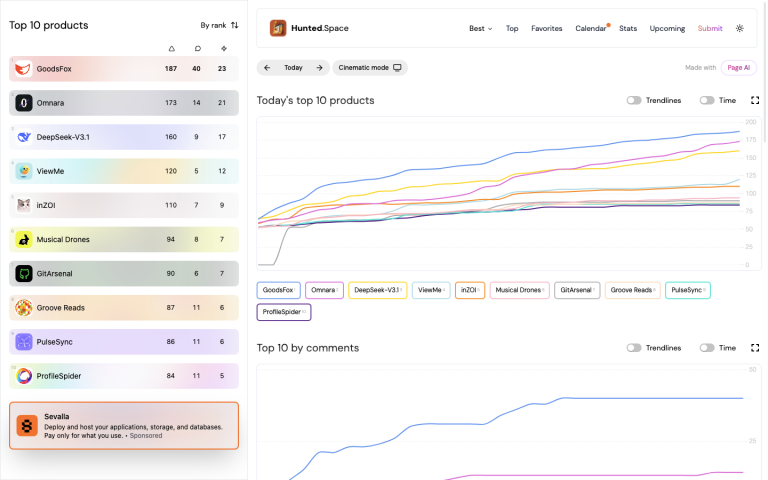768x480 pixels.
Task: Change sorting with By rank selector
Action: (x=219, y=25)
